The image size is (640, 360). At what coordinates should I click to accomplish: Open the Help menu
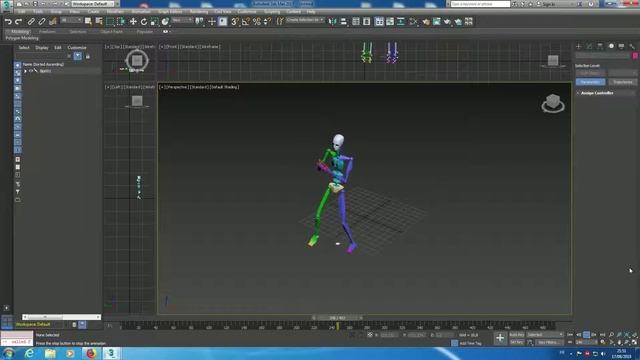tap(311, 12)
